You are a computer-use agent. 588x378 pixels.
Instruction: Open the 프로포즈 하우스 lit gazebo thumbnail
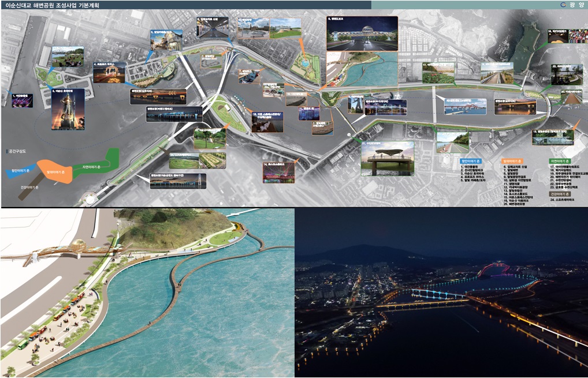click(109, 72)
